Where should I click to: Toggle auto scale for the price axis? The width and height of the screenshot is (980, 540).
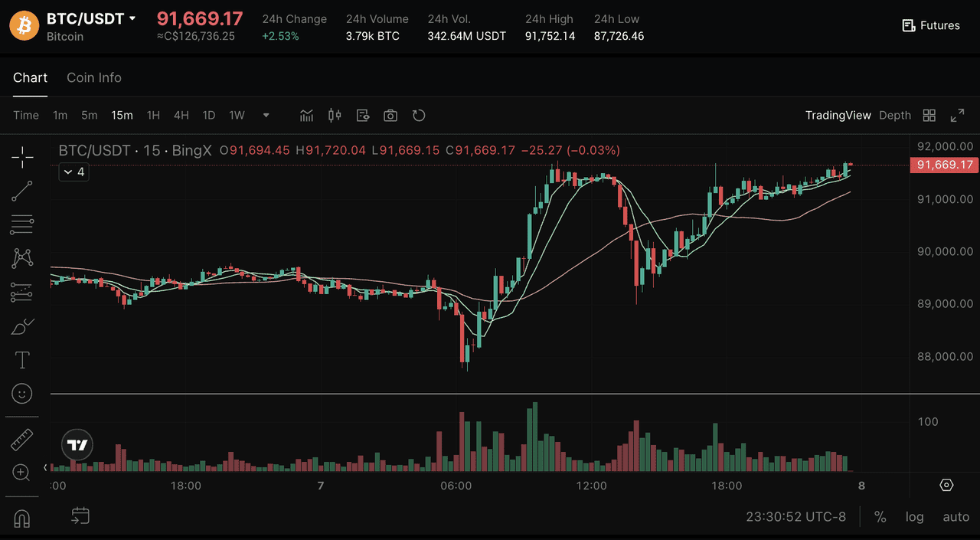[x=955, y=517]
